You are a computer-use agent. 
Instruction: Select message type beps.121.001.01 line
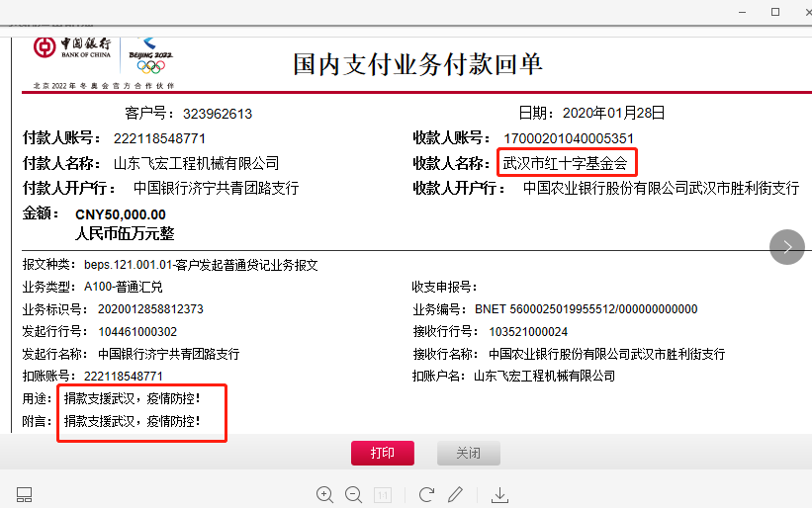201,265
